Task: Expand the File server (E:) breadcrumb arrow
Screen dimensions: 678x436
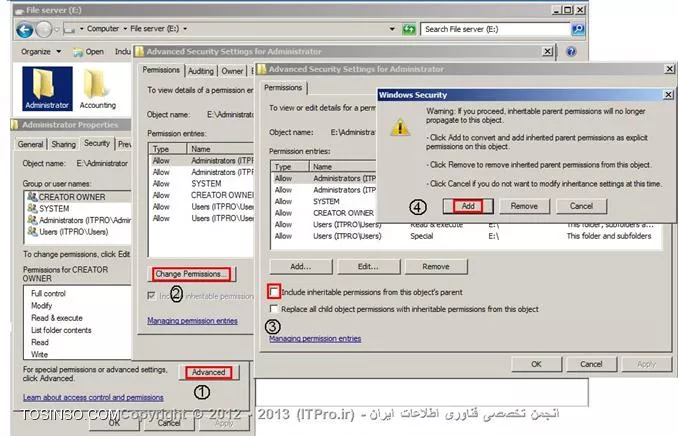Action: [185, 29]
